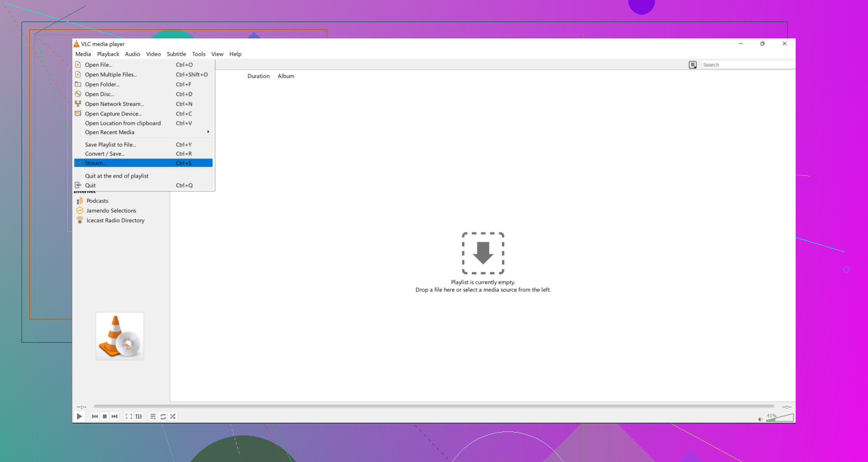Viewport: 868px width, 462px height.
Task: Select Podcasts in the sidebar
Action: (97, 201)
